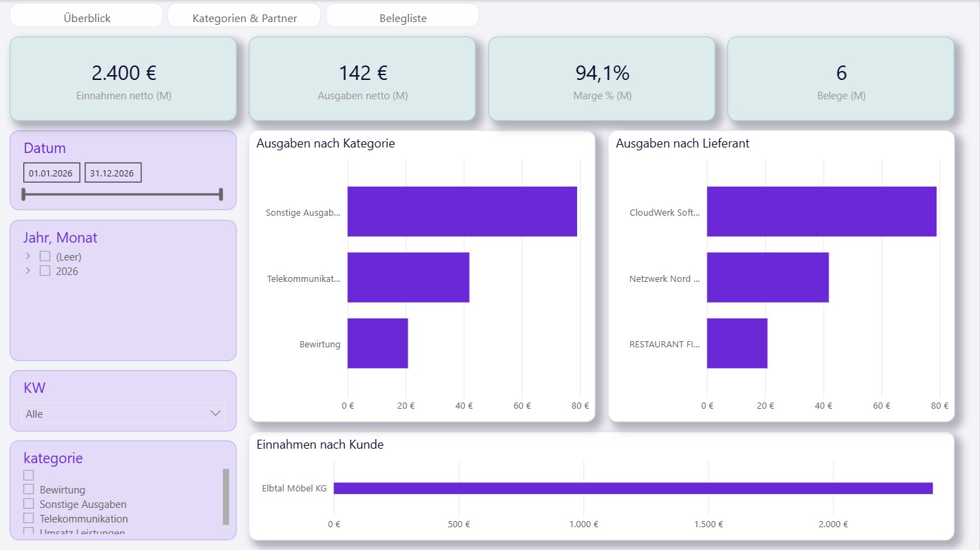The height and width of the screenshot is (550, 980).
Task: Click the Marge % (M) card
Action: pyautogui.click(x=602, y=79)
